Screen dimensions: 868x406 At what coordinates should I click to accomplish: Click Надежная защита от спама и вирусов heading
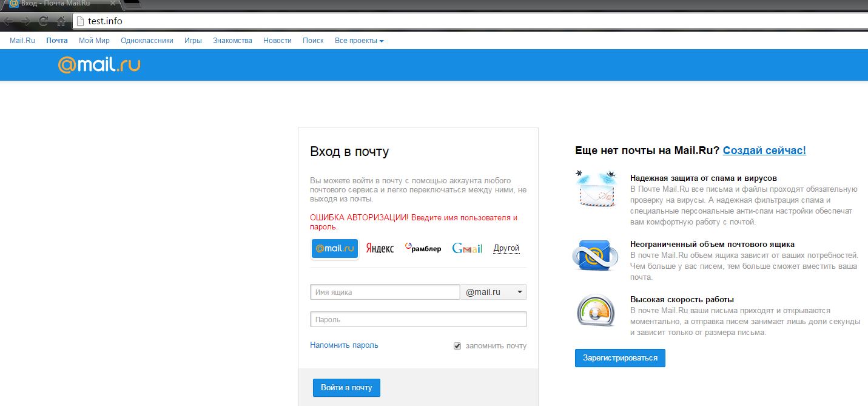[704, 178]
